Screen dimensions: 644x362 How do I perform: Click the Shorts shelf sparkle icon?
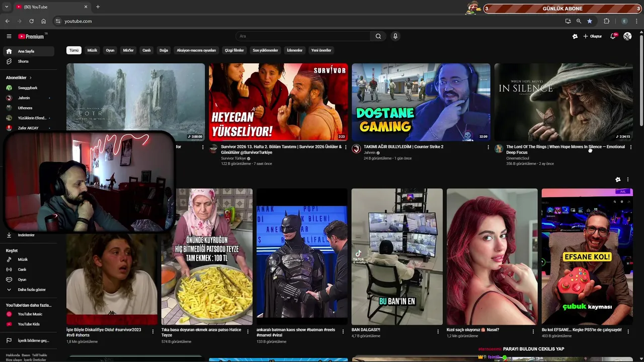(x=618, y=179)
